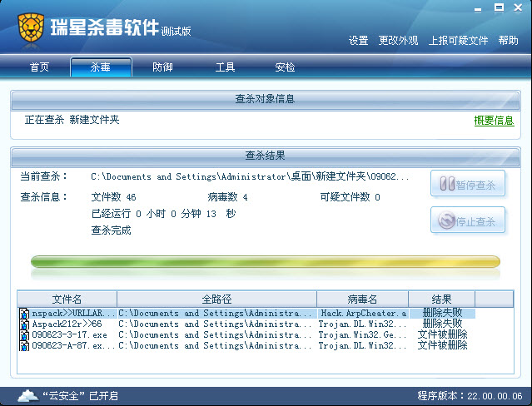The width and height of the screenshot is (532, 406).
Task: Sort by 全路径 column header
Action: pyautogui.click(x=216, y=300)
